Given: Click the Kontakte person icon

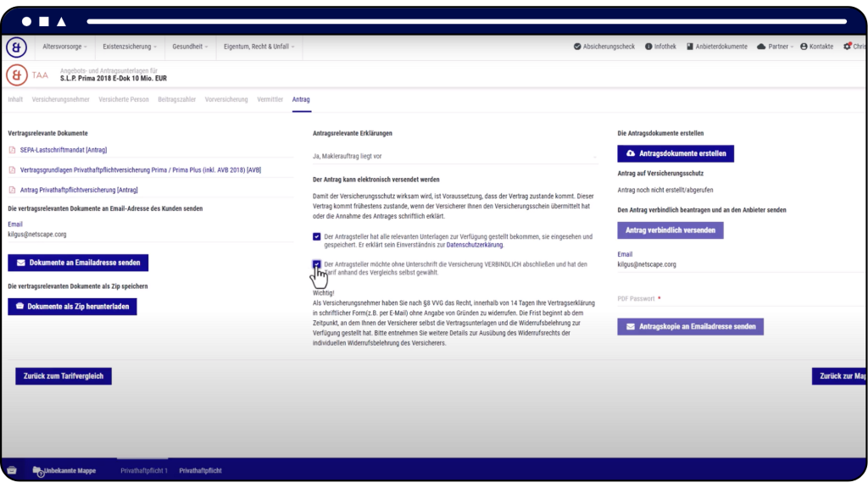Looking at the screenshot, I should tap(804, 47).
